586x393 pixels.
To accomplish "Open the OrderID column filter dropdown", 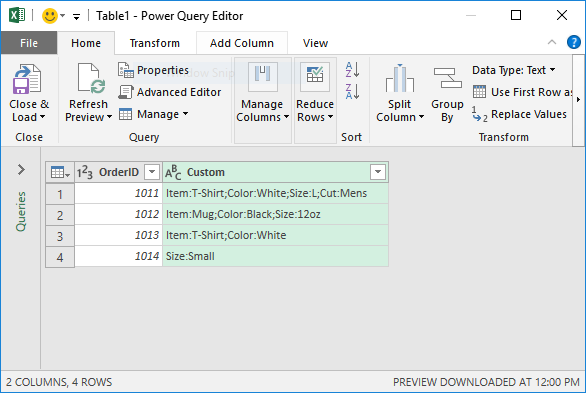I will pyautogui.click(x=152, y=172).
